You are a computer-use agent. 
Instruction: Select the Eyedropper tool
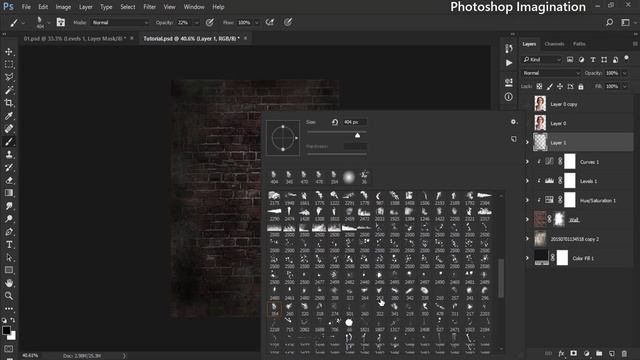coord(9,116)
